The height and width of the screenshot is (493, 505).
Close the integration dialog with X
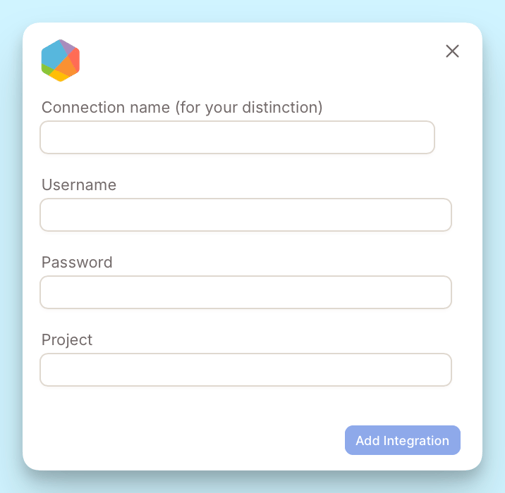pyautogui.click(x=452, y=51)
